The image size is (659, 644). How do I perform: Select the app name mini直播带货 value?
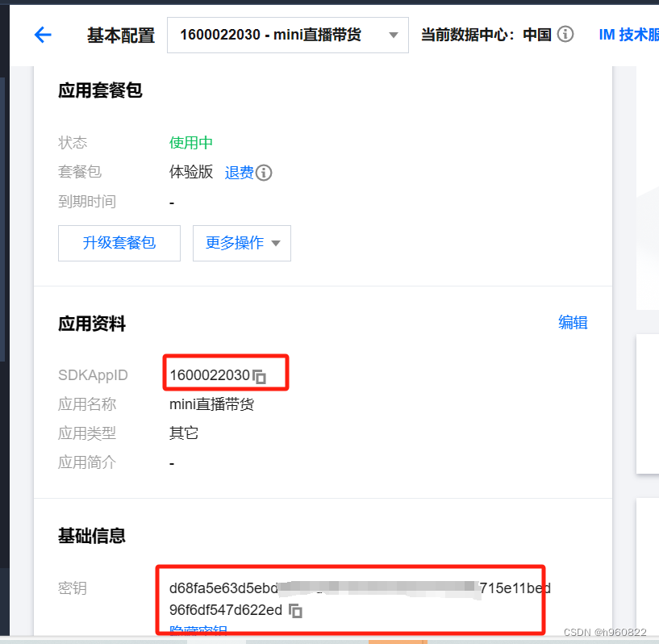[x=211, y=404]
